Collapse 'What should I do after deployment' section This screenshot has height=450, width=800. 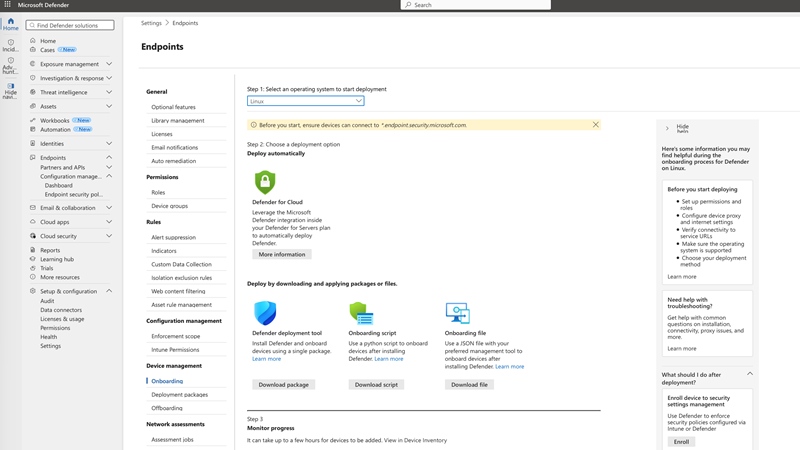(x=750, y=374)
